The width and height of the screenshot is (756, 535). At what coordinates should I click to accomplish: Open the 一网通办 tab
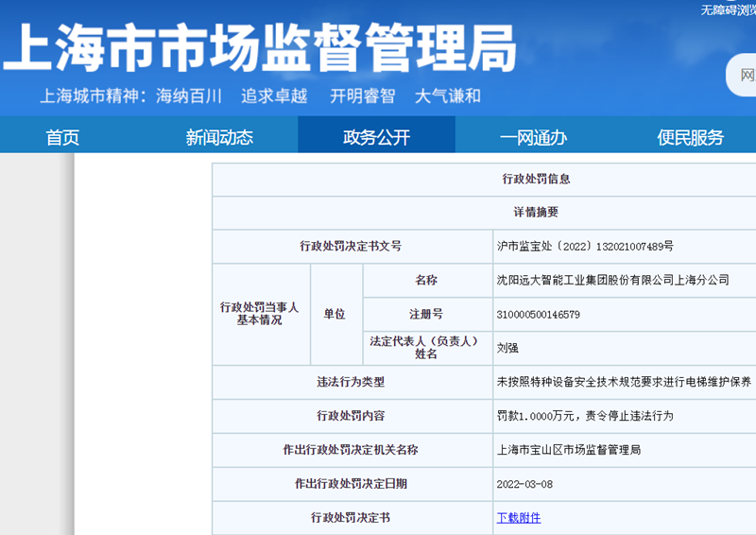coord(533,137)
